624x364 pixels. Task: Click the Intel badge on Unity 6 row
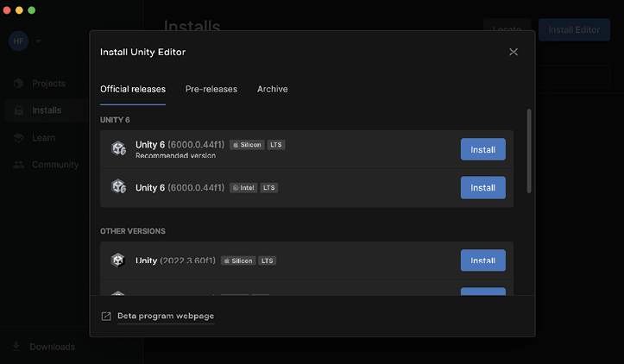243,188
